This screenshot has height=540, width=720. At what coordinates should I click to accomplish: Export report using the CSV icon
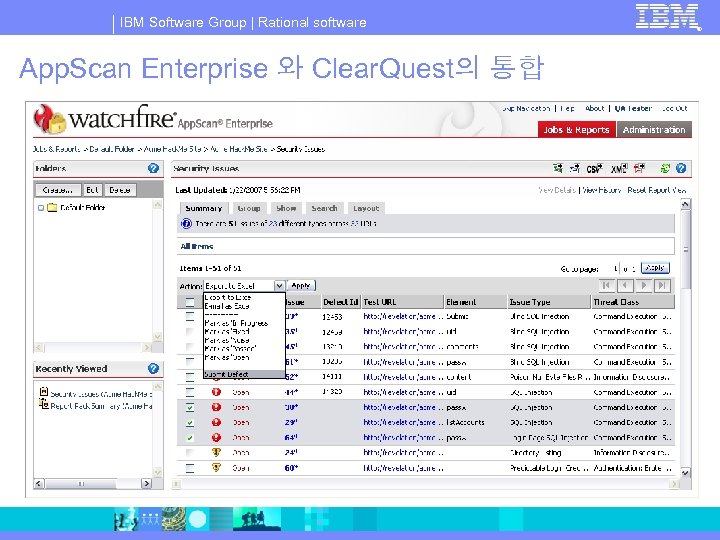[594, 169]
